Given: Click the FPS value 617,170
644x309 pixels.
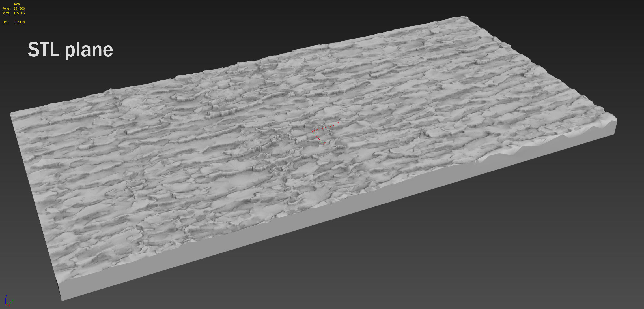Looking at the screenshot, I should pyautogui.click(x=19, y=22).
